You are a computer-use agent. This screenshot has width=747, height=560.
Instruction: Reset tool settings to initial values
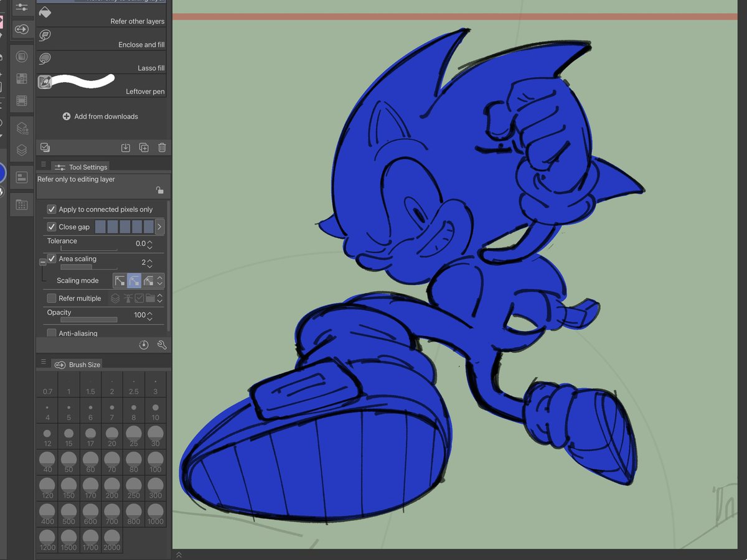click(144, 345)
